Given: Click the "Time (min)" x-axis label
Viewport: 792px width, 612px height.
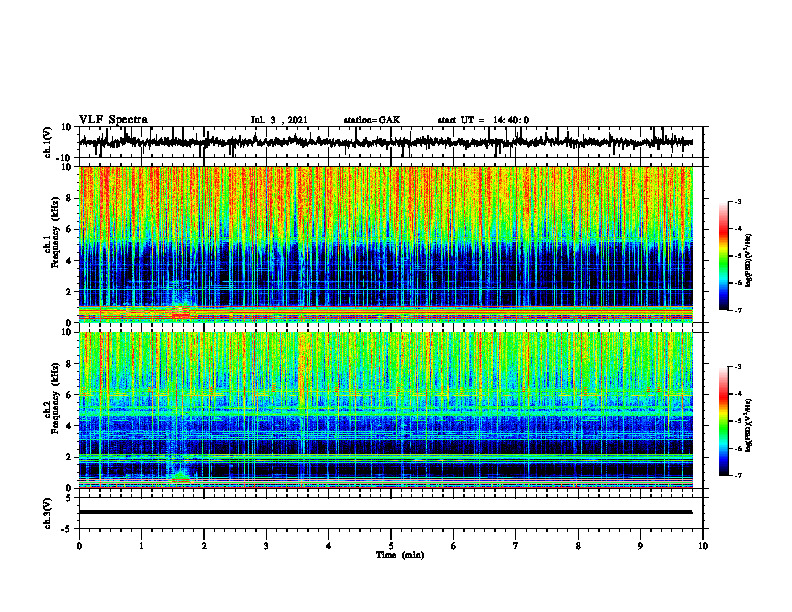Looking at the screenshot, I should tap(400, 555).
